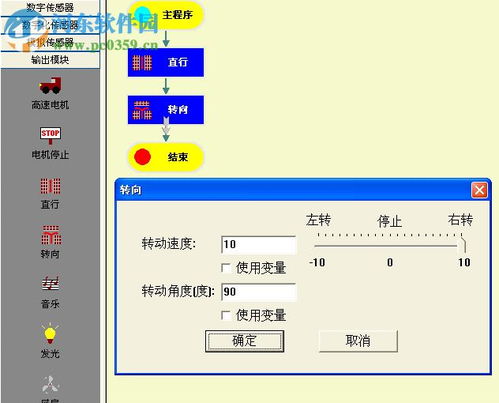Click the 主程序 start node
Image resolution: width=499 pixels, height=403 pixels.
(166, 15)
